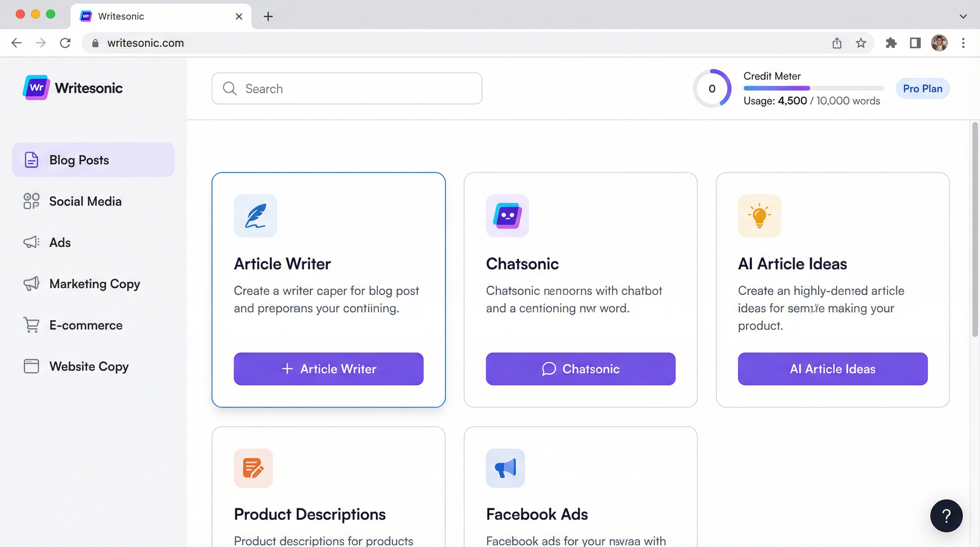
Task: Start Chatsonic with its purple button
Action: click(x=580, y=369)
